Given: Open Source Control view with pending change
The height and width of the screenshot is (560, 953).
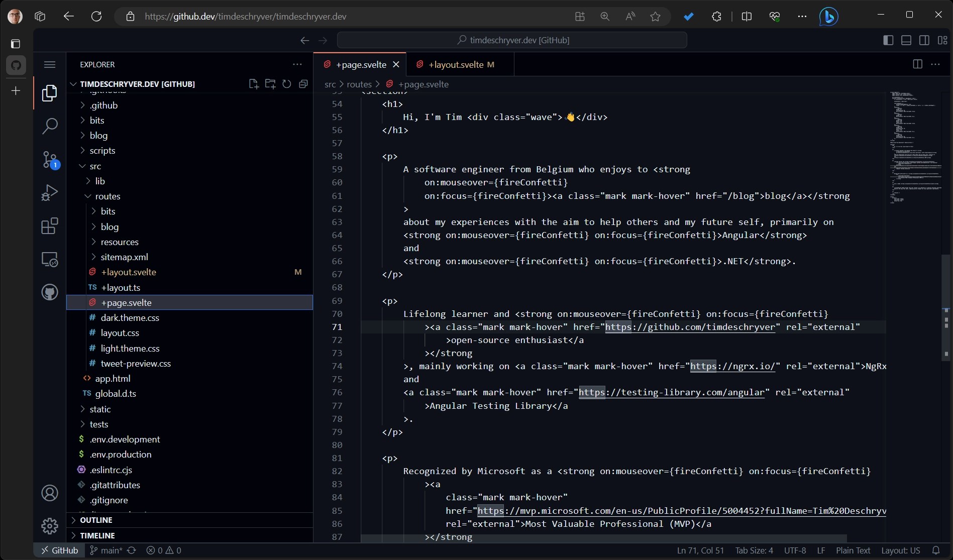Looking at the screenshot, I should point(49,160).
